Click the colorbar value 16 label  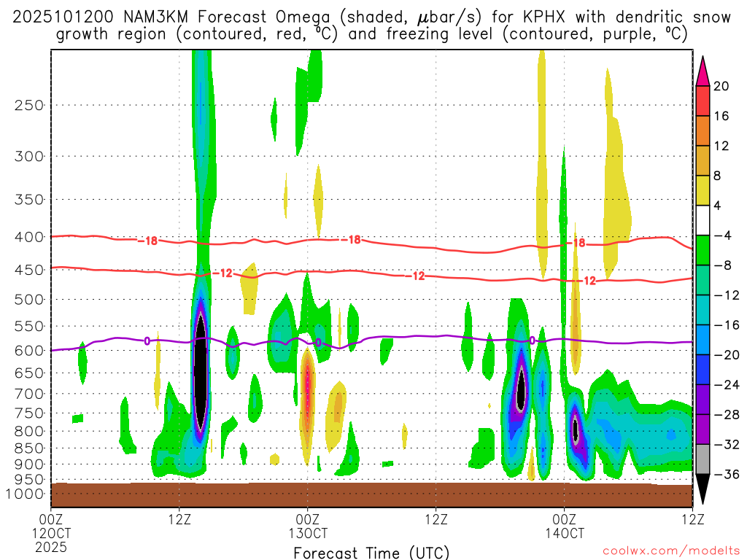click(x=721, y=116)
